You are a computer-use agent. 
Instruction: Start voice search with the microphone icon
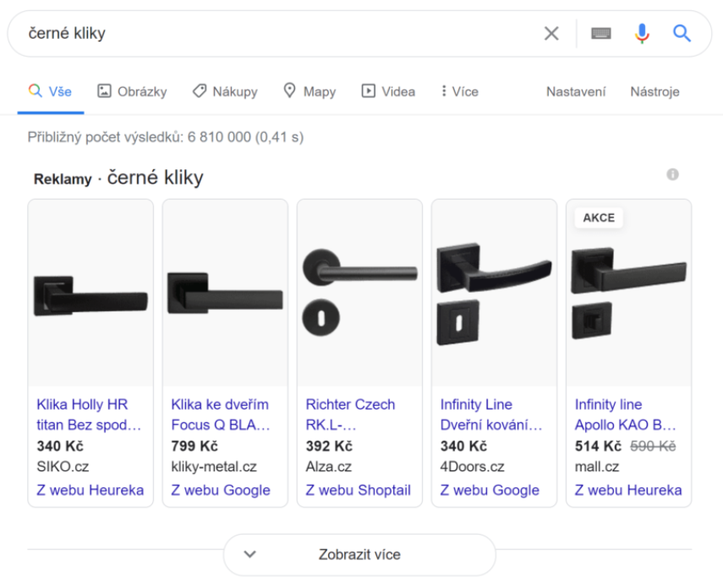[x=641, y=33]
